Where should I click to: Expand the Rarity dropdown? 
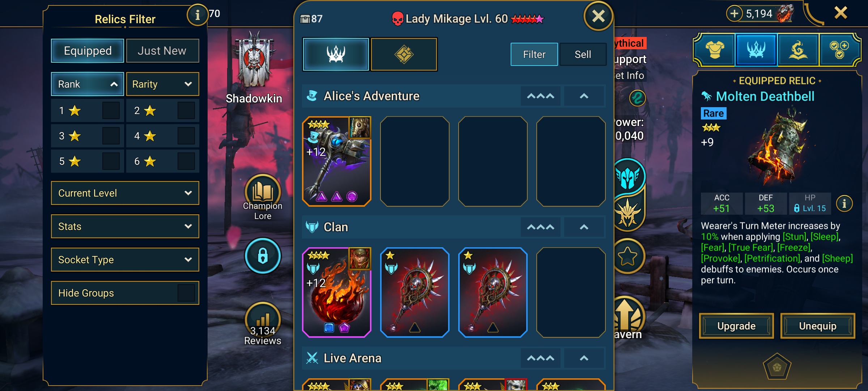[x=162, y=84]
